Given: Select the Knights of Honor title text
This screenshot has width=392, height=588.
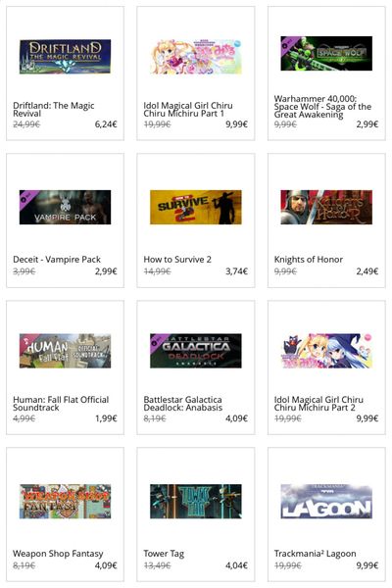Looking at the screenshot, I should point(309,260).
